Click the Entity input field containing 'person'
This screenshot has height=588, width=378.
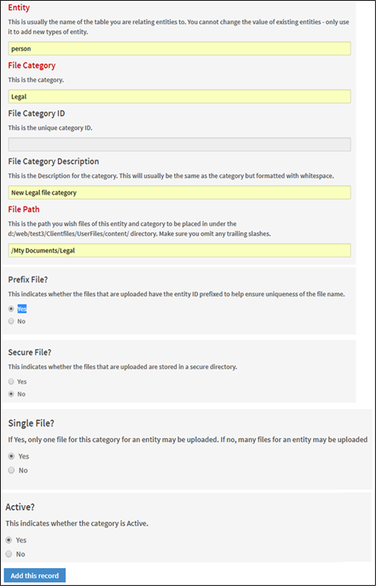click(x=179, y=48)
